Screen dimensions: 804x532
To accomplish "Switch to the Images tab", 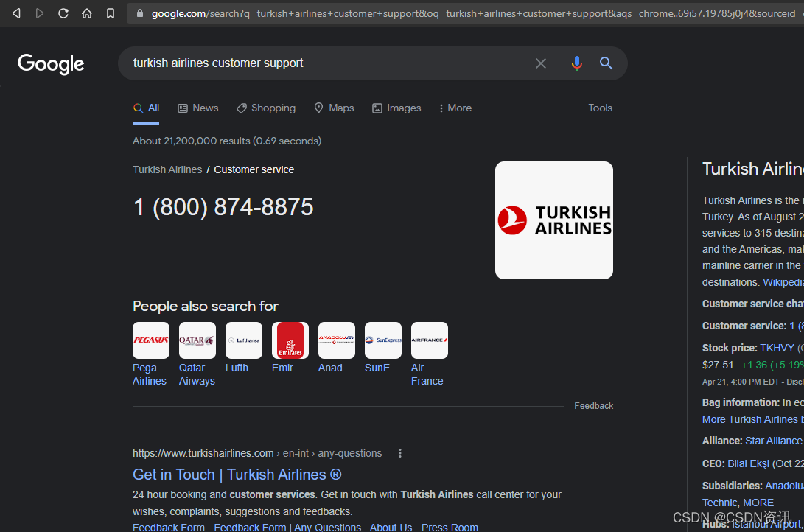I will coord(396,108).
